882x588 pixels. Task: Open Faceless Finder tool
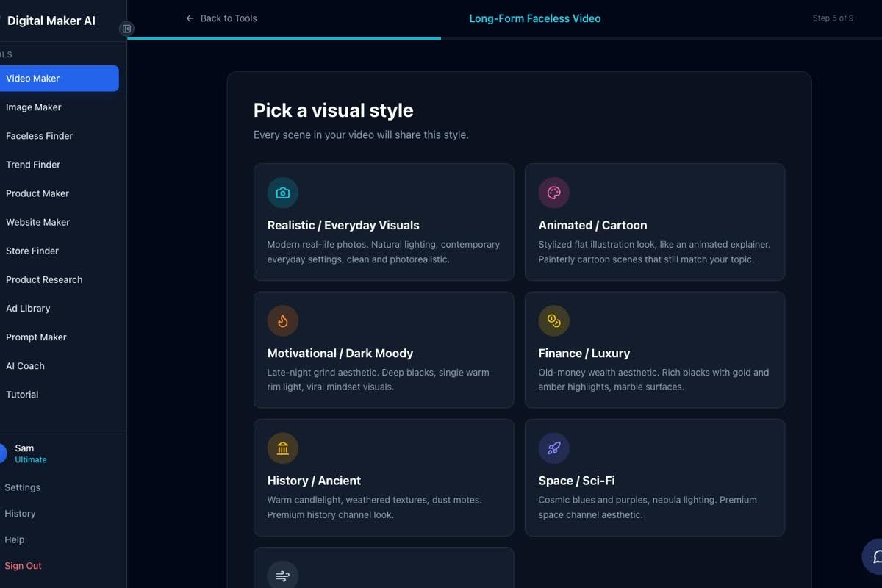[59, 136]
